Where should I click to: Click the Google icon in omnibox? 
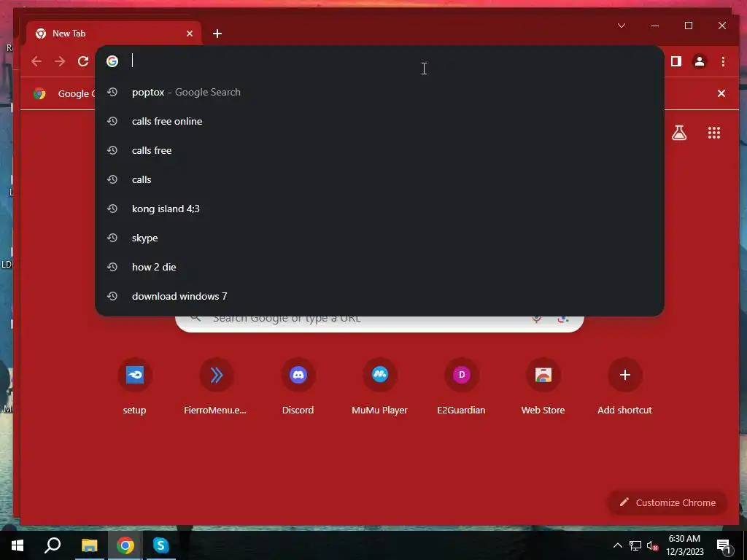point(112,61)
